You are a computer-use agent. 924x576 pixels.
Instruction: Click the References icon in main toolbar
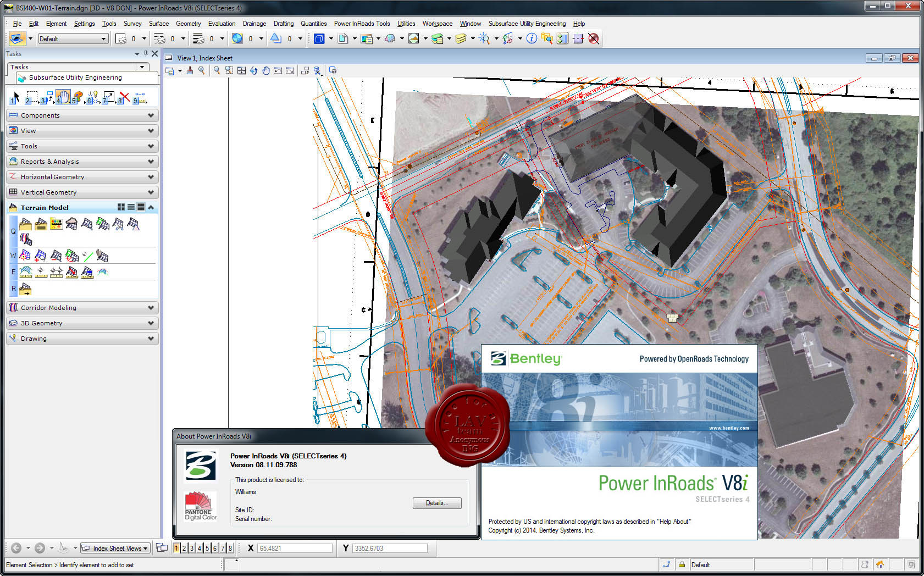[343, 38]
